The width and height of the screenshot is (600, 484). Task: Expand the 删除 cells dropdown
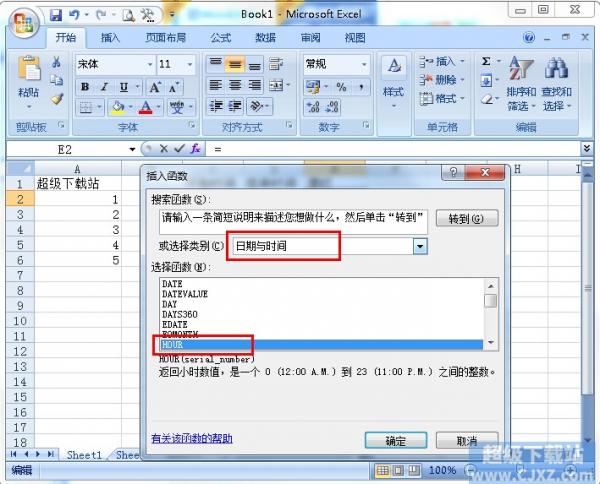[x=462, y=80]
